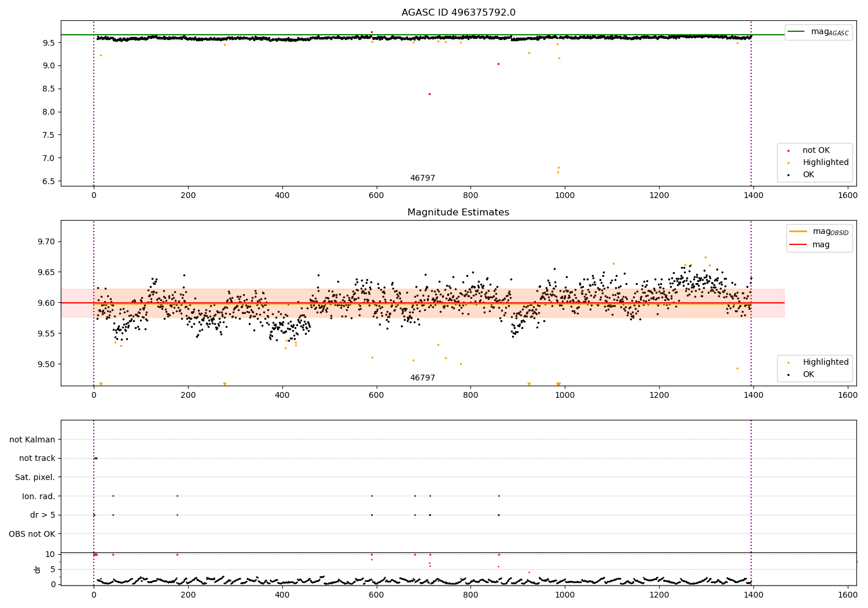Screen dimensions: 868x608
Task: Click the orange points near magnitude 6.7 in top plot
Action: (x=558, y=170)
